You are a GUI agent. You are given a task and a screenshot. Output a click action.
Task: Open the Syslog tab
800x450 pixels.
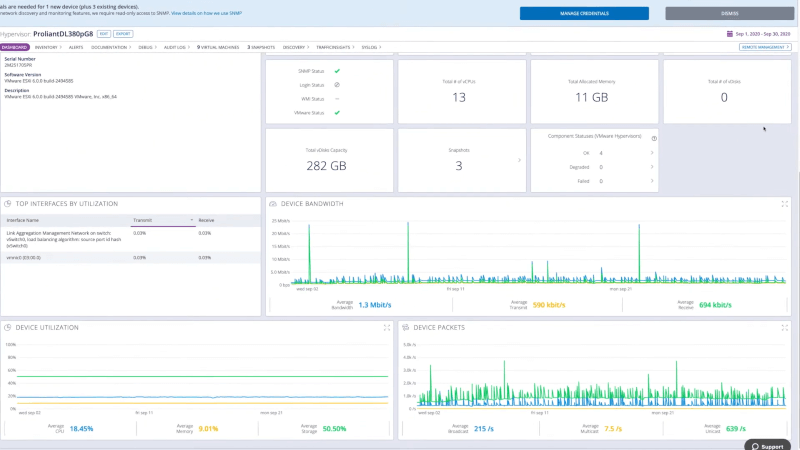(371, 47)
